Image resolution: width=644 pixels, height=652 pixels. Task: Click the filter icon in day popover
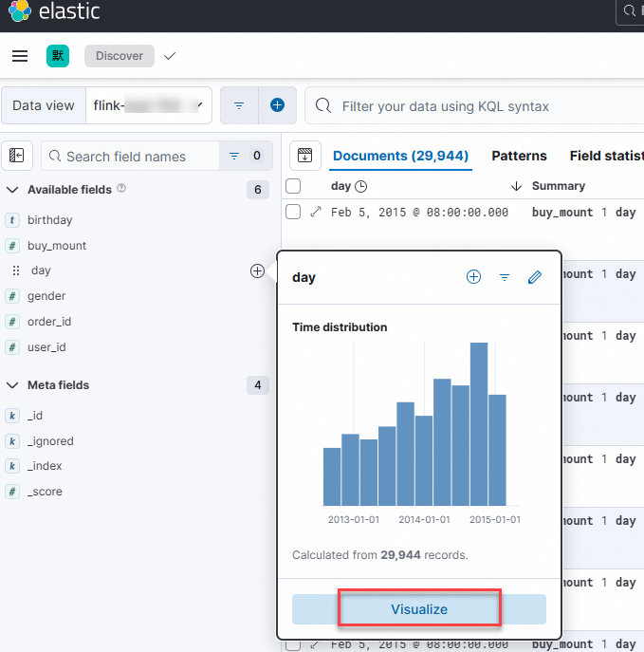(x=505, y=277)
